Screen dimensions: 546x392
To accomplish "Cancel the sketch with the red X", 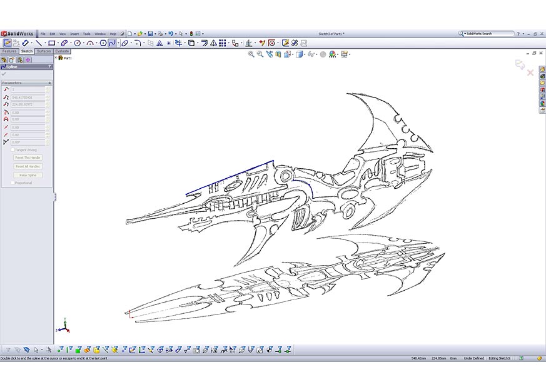I will (x=530, y=73).
